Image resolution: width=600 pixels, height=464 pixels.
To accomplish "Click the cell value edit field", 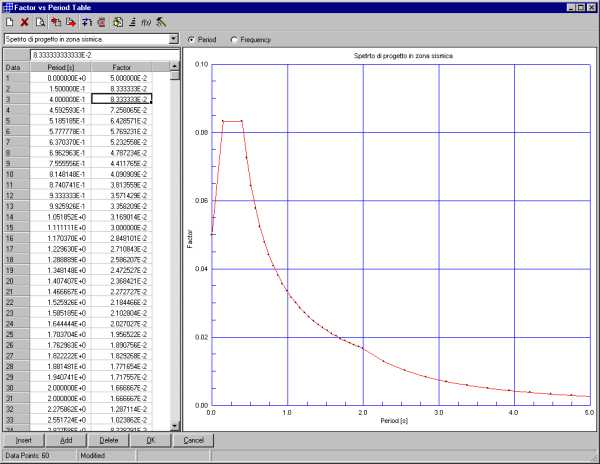I will click(100, 54).
